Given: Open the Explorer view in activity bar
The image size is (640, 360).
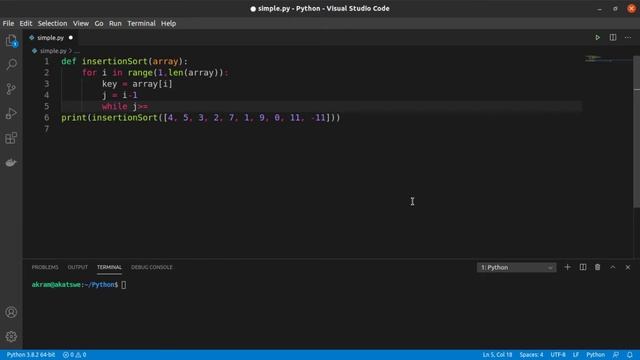Looking at the screenshot, I should (x=11, y=40).
